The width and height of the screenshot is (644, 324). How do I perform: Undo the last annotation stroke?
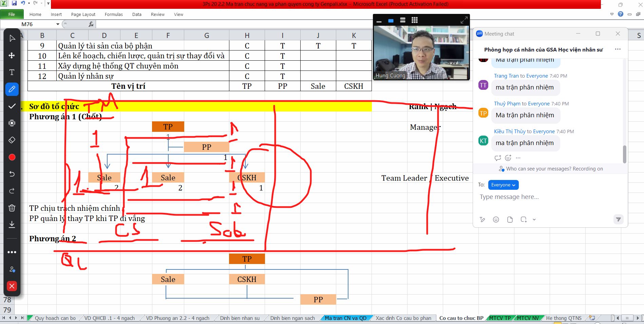[x=12, y=174]
